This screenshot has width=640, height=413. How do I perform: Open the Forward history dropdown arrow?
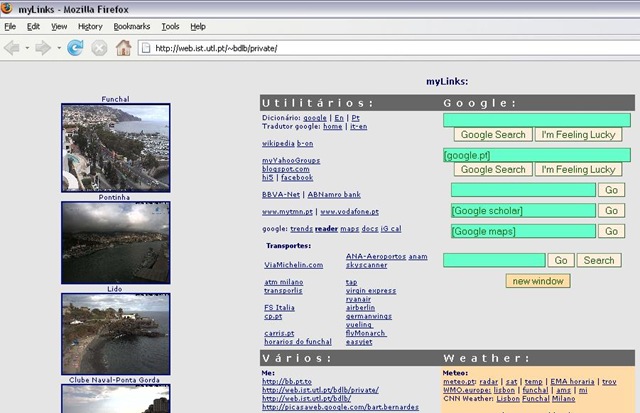click(59, 48)
